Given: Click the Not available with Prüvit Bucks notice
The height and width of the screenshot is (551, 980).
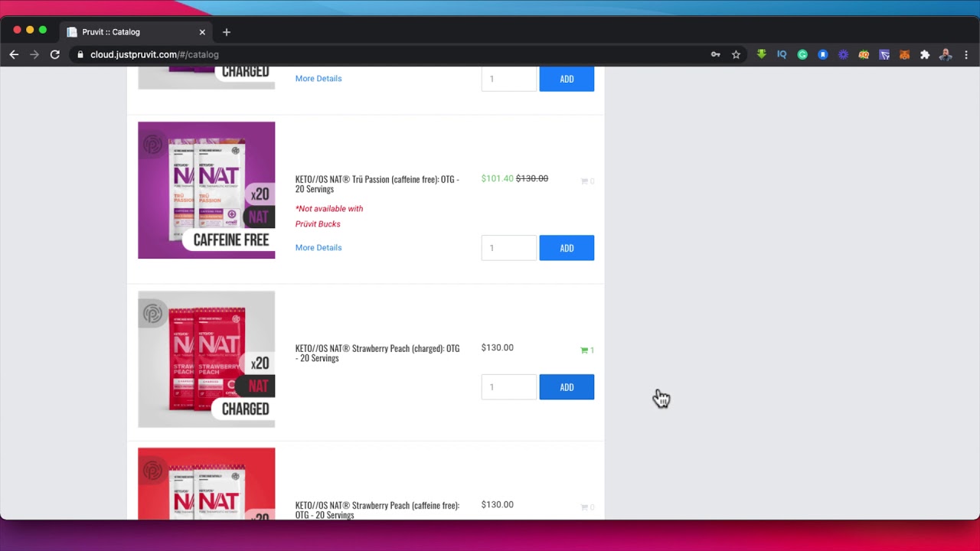Looking at the screenshot, I should [x=329, y=216].
